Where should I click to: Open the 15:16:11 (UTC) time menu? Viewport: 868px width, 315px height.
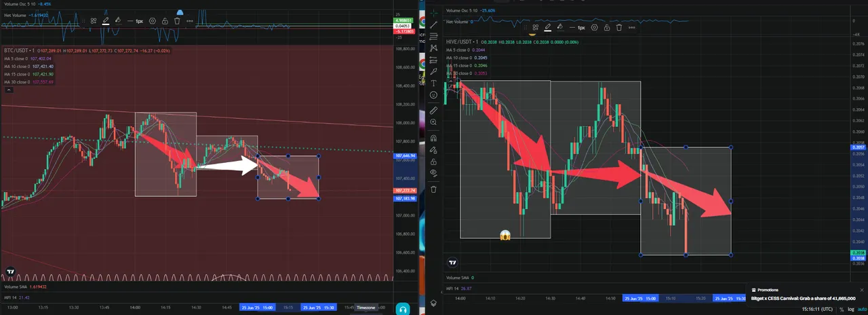point(817,310)
